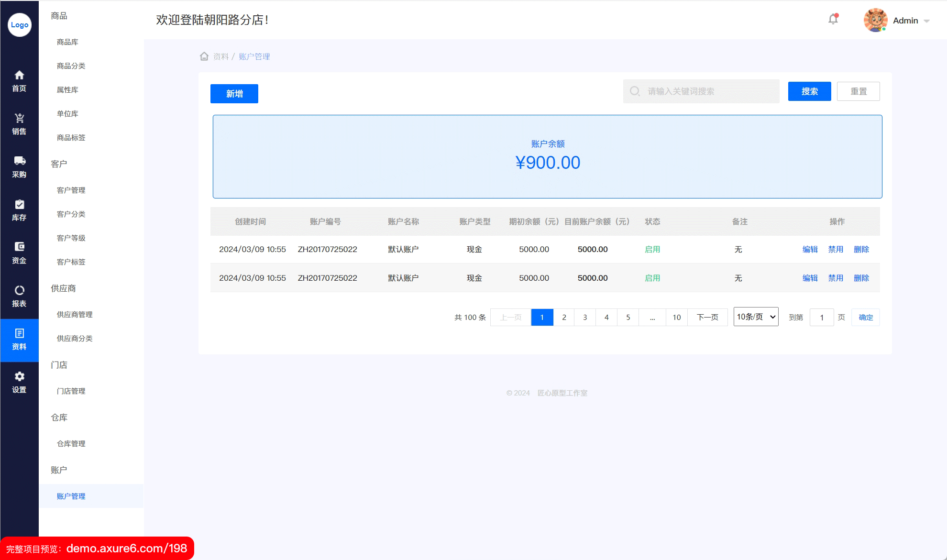This screenshot has height=560, width=947.
Task: Click 编辑 in the second table row
Action: 810,278
